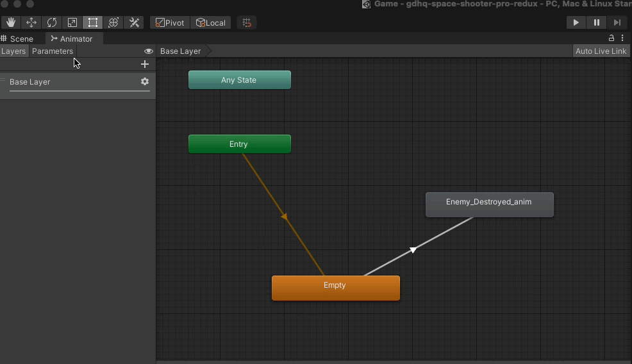632x364 pixels.
Task: Open the custom editor tools
Action: [x=134, y=22]
